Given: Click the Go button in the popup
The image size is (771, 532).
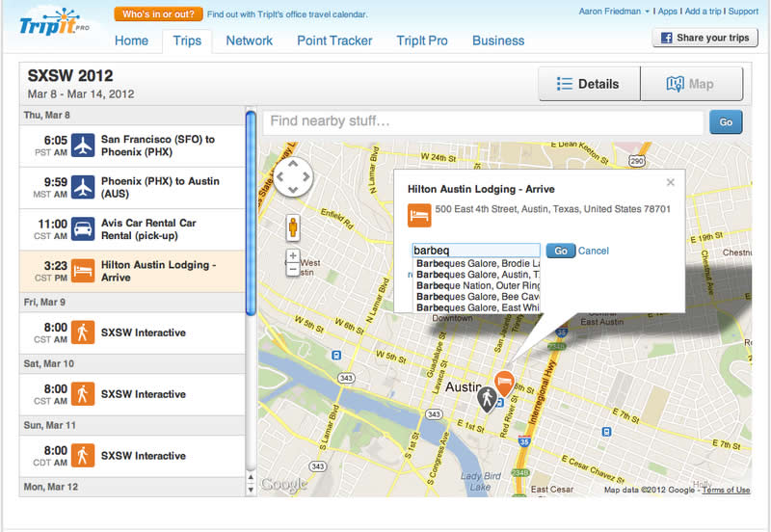Looking at the screenshot, I should coord(561,251).
